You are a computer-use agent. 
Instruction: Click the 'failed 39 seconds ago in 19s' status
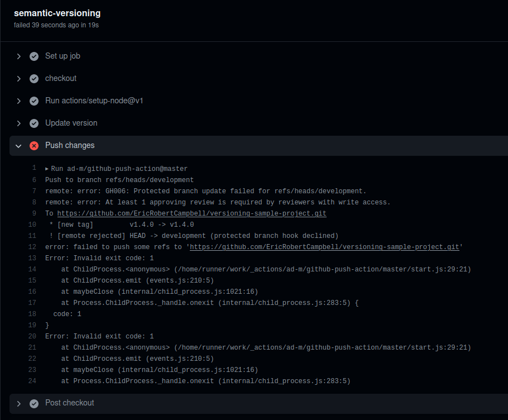(56, 25)
